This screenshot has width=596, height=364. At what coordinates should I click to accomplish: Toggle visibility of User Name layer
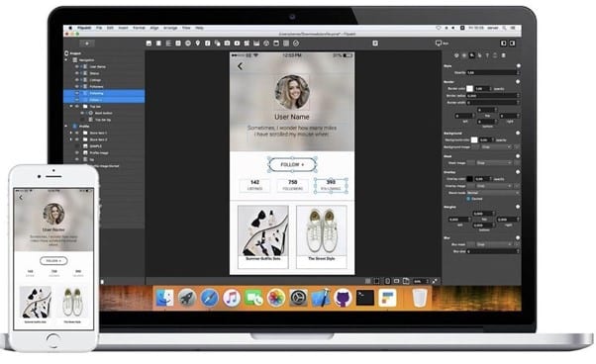coord(77,67)
